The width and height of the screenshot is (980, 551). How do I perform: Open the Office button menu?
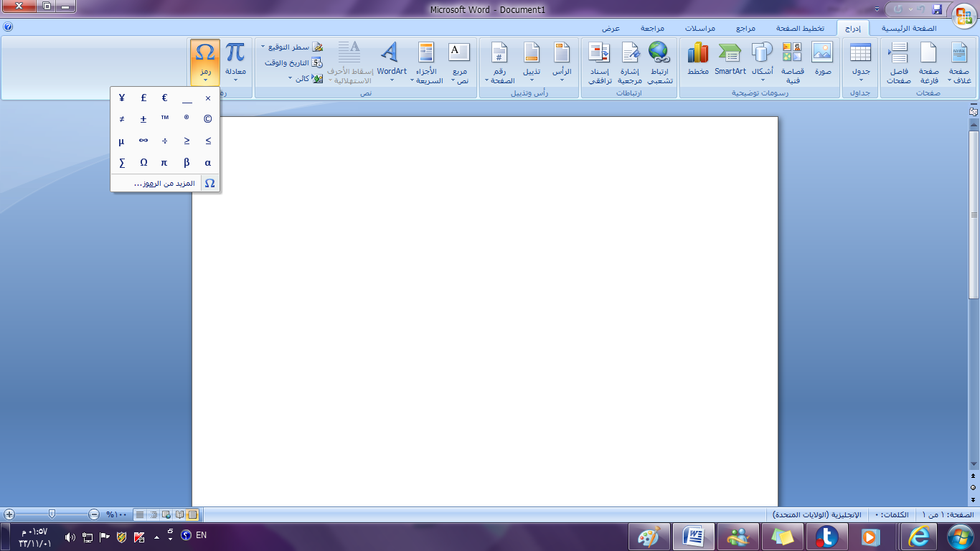click(963, 16)
